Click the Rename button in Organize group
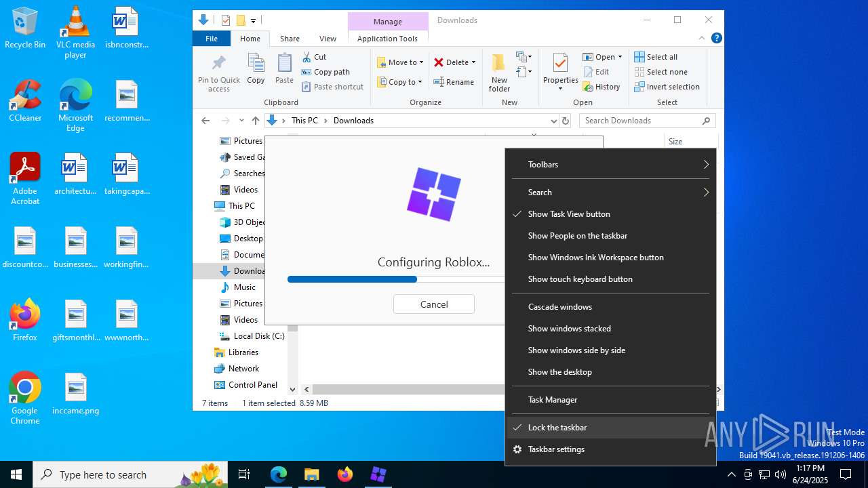Viewport: 868px width, 488px height. tap(454, 82)
